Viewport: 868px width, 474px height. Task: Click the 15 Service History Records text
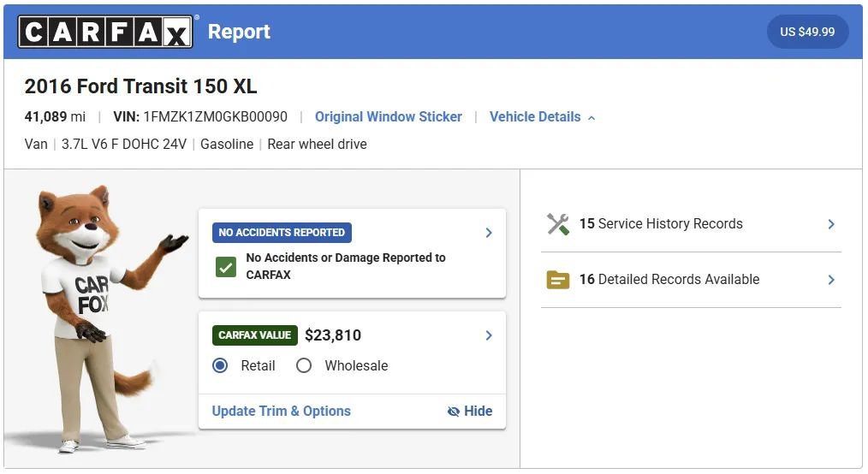tap(661, 223)
